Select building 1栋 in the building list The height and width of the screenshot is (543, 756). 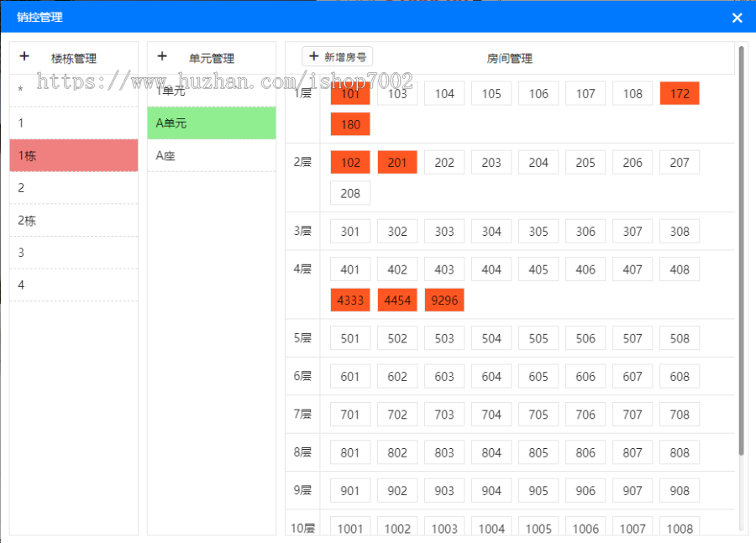click(x=74, y=155)
